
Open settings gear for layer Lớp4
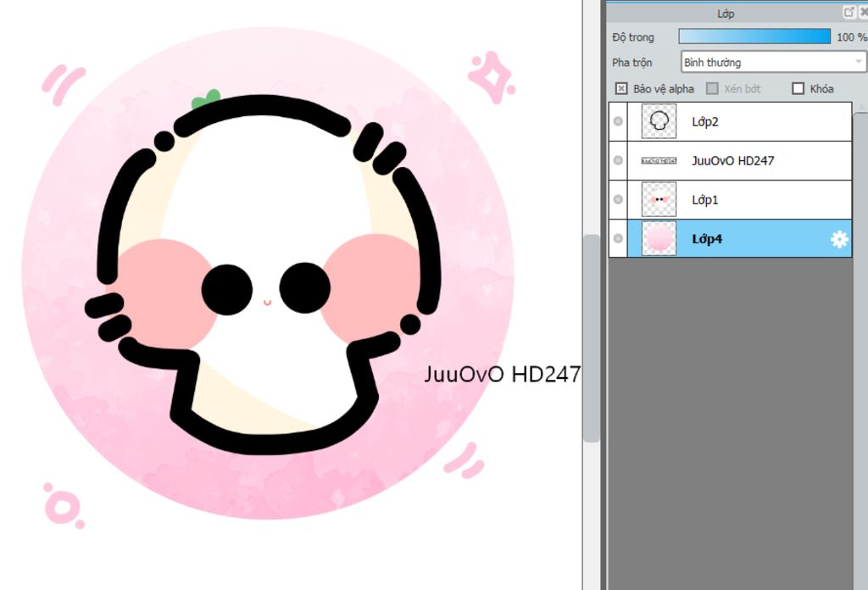tap(839, 239)
